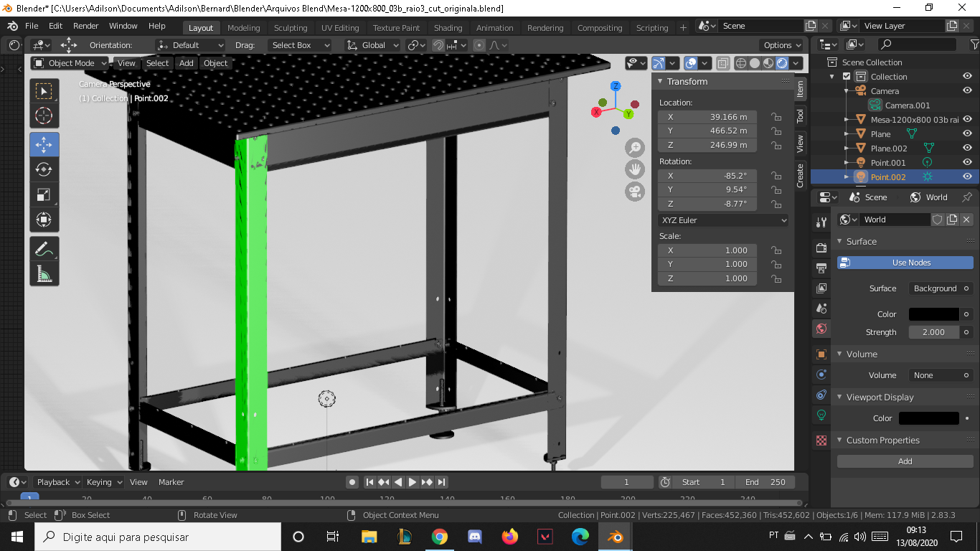The width and height of the screenshot is (980, 551).
Task: Activate the Scale tool
Action: tap(44, 194)
